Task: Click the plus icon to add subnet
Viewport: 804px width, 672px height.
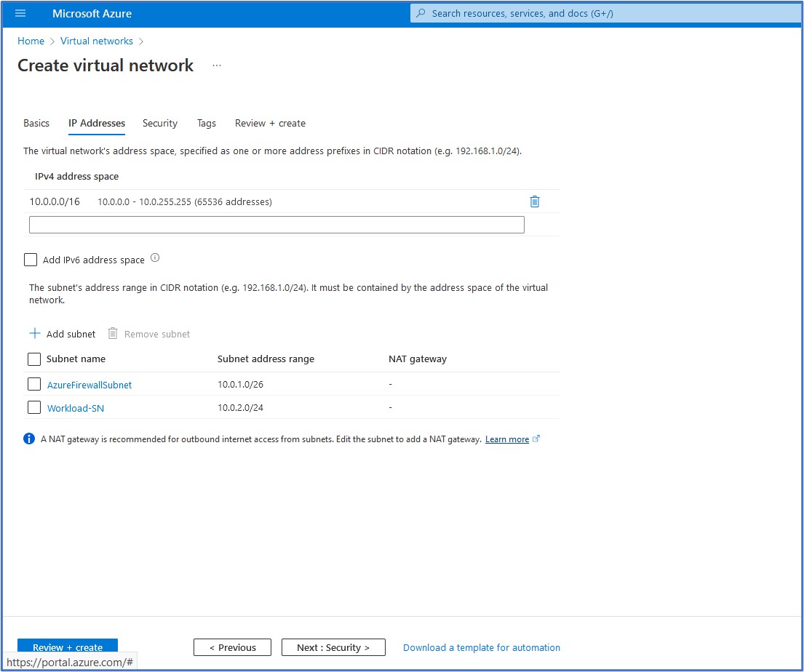Action: click(35, 334)
